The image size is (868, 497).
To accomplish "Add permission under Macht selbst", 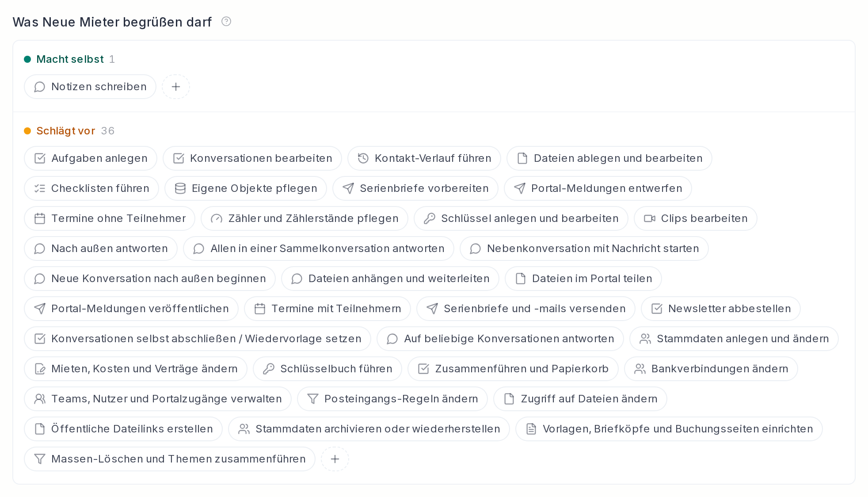I will [176, 87].
